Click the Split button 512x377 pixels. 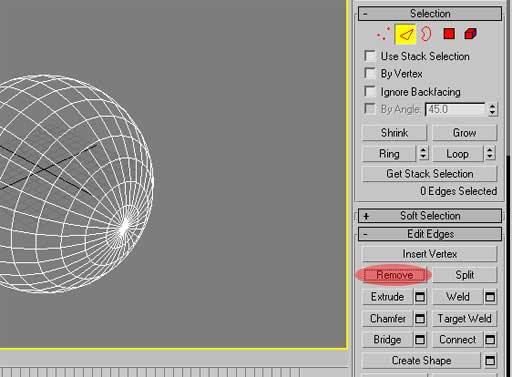(464, 275)
